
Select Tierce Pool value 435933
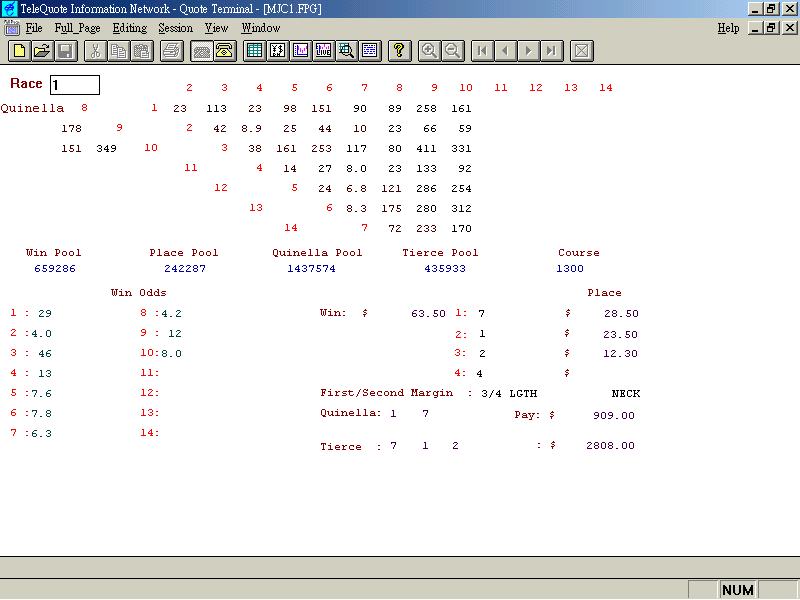coord(445,268)
